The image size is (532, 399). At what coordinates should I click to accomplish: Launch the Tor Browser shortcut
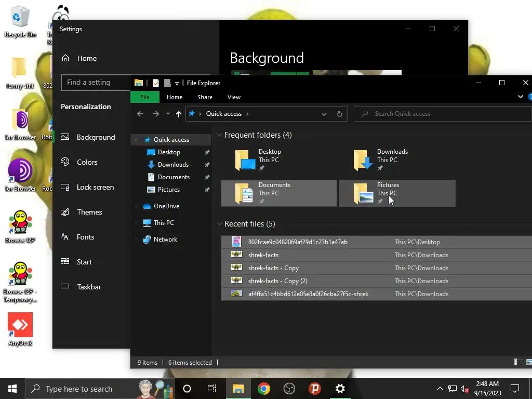pos(20,175)
